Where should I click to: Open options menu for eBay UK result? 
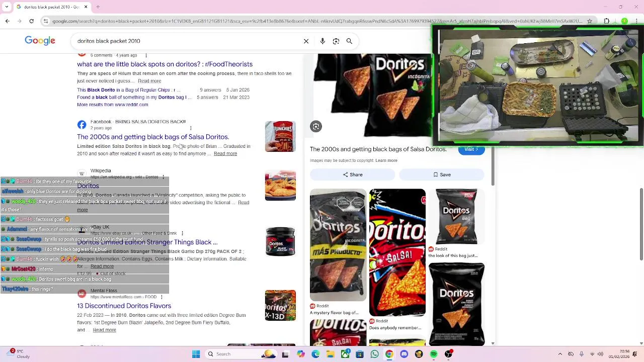click(x=182, y=233)
